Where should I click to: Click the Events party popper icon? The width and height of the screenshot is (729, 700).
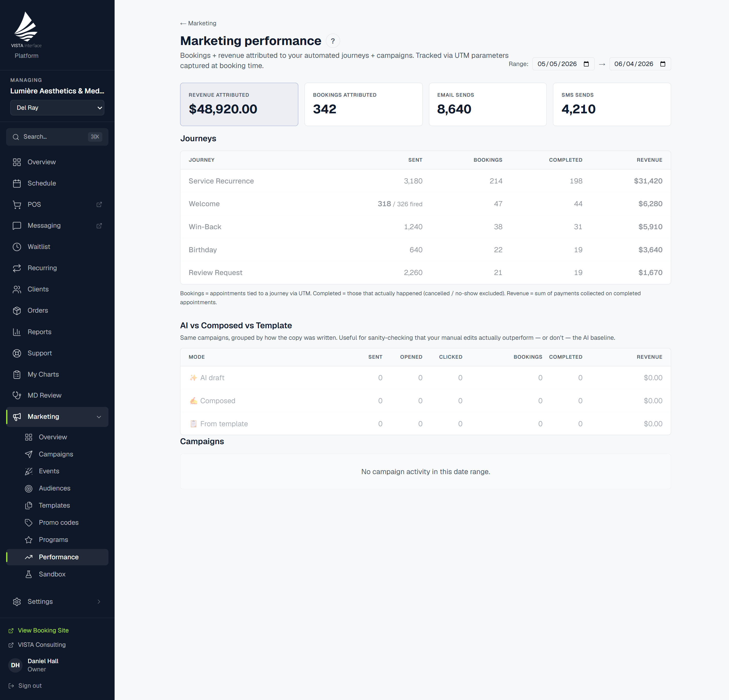(29, 471)
